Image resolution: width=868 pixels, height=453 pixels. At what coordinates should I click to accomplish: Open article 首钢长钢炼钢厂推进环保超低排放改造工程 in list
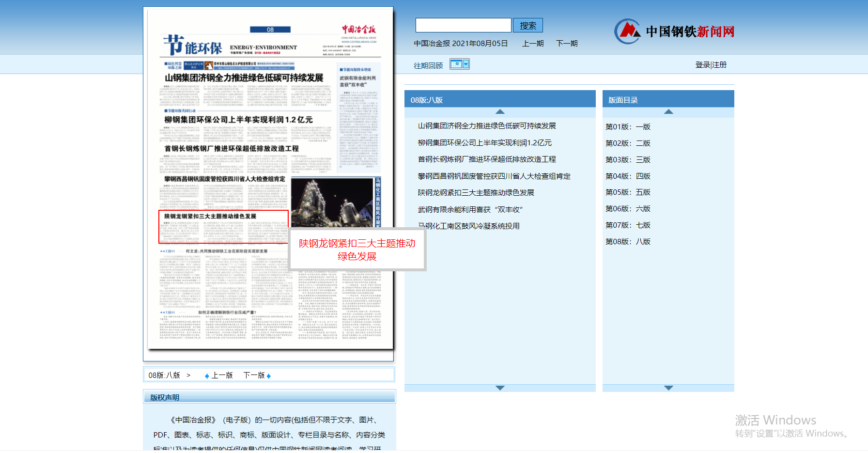coord(487,159)
